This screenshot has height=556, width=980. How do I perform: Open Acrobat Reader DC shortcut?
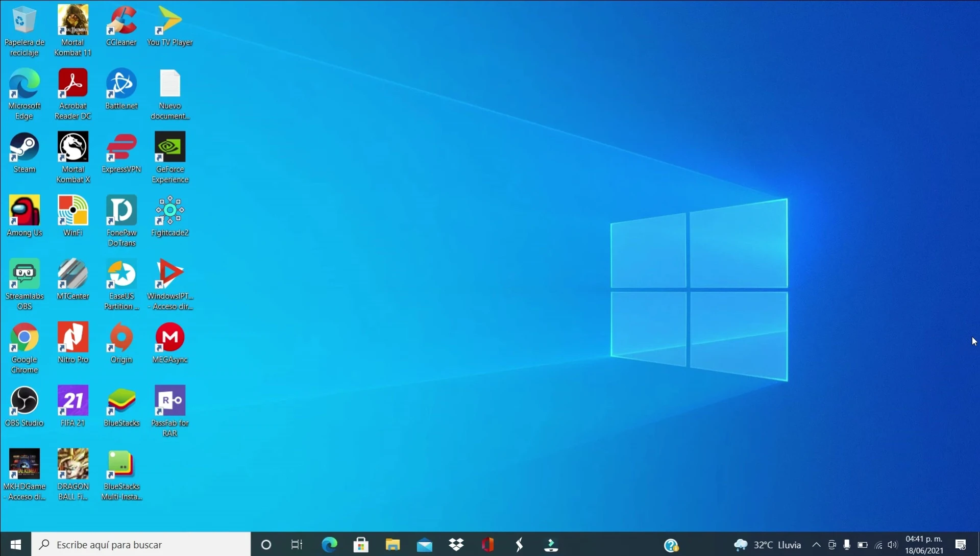point(73,94)
